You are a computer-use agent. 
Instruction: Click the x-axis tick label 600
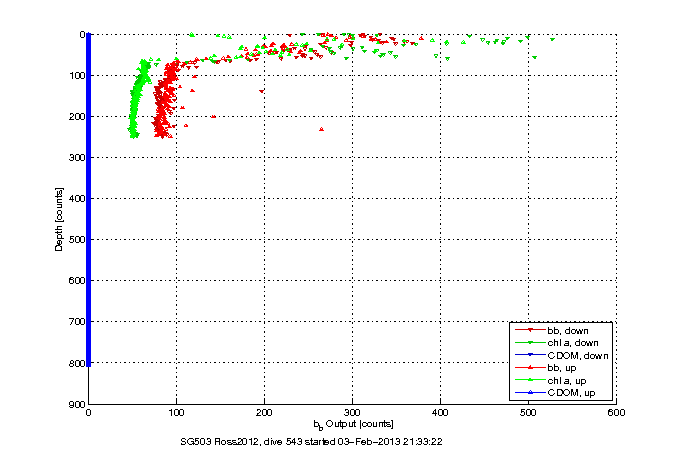coord(615,412)
